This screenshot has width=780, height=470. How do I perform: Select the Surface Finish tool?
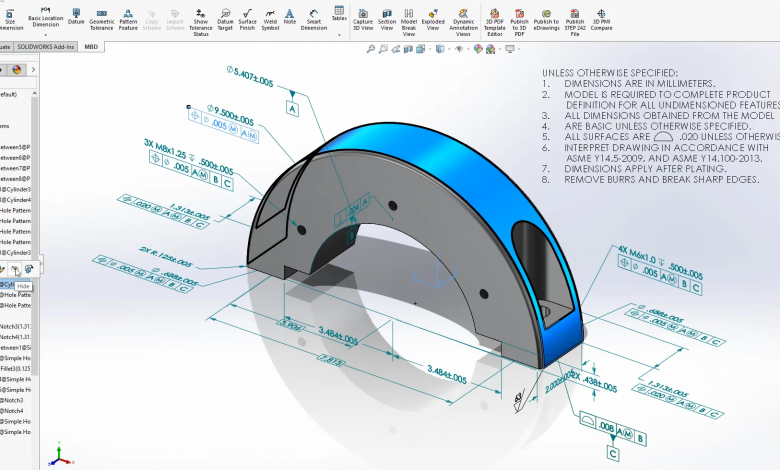[x=247, y=20]
